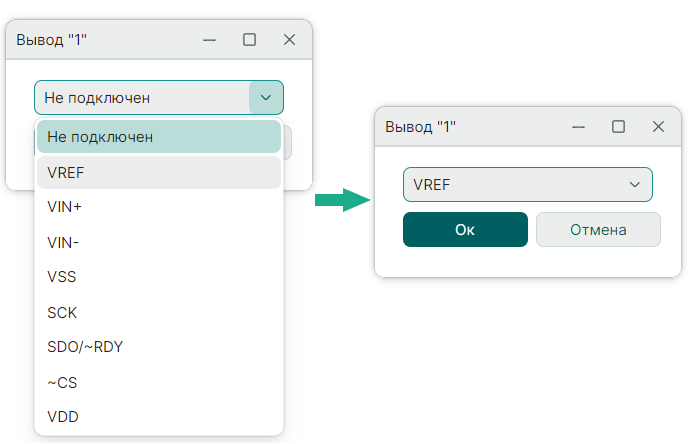Screen dimensions: 688x444
Task: Minimize the right Вывод "1" dialog
Action: coord(579,127)
